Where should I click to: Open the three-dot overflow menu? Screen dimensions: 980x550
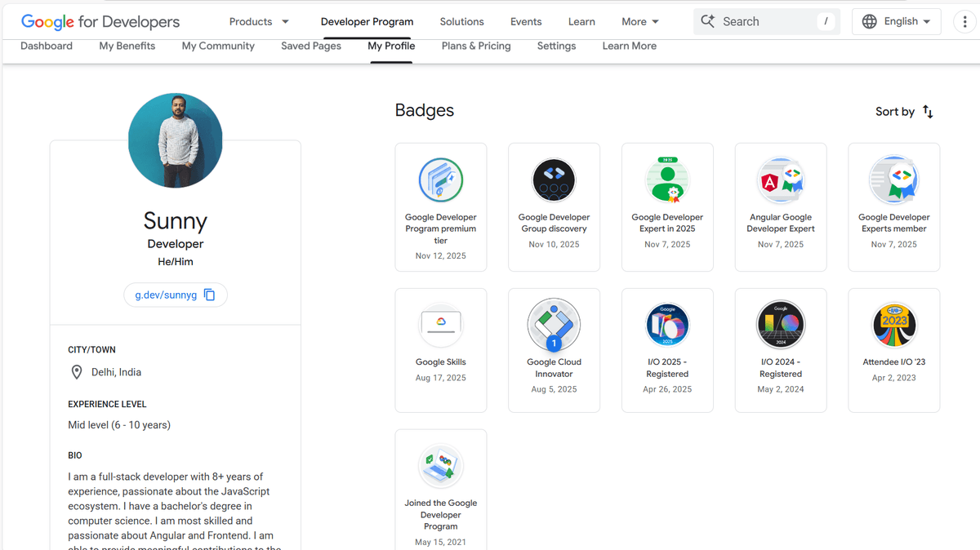965,22
